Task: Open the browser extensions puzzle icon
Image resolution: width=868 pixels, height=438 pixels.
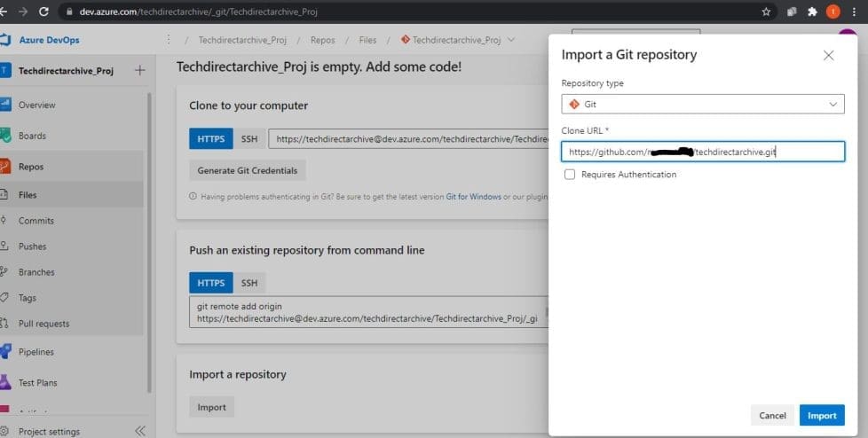Action: pos(811,12)
